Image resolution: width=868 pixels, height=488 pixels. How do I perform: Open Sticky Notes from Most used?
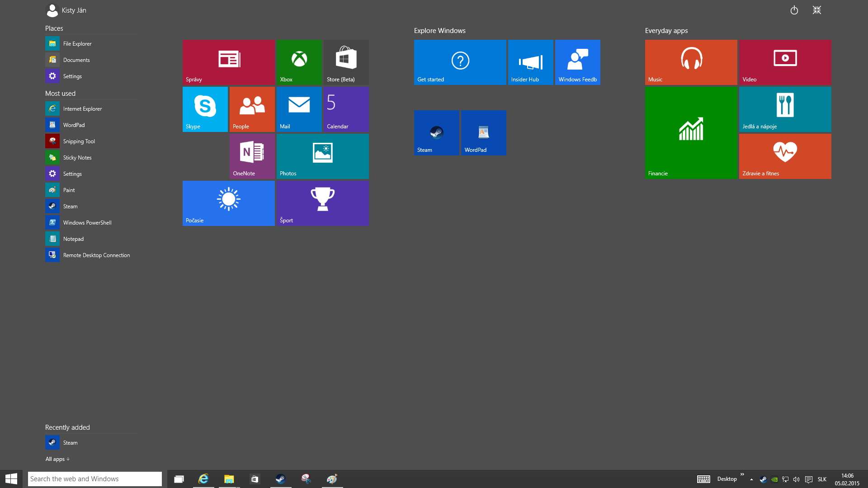tap(91, 158)
